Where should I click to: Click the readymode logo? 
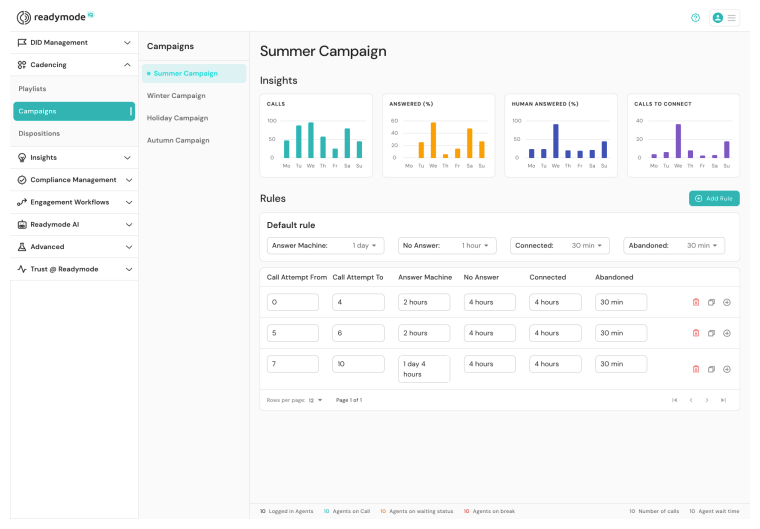click(55, 17)
